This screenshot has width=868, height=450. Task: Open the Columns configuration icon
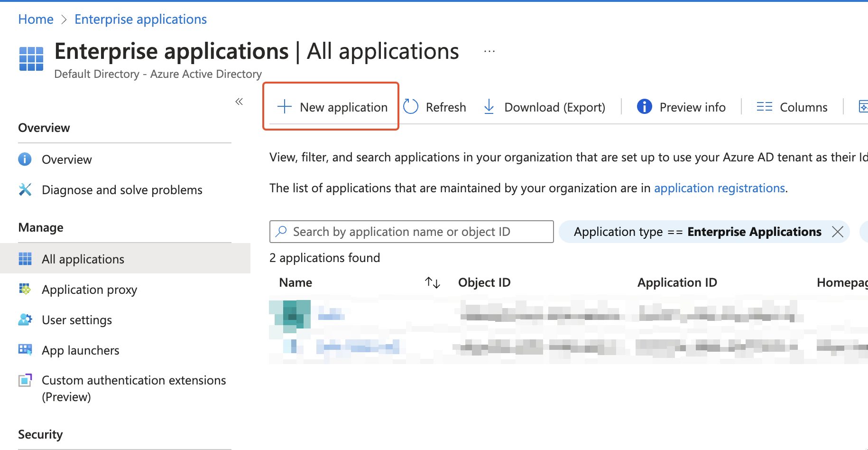(x=764, y=106)
